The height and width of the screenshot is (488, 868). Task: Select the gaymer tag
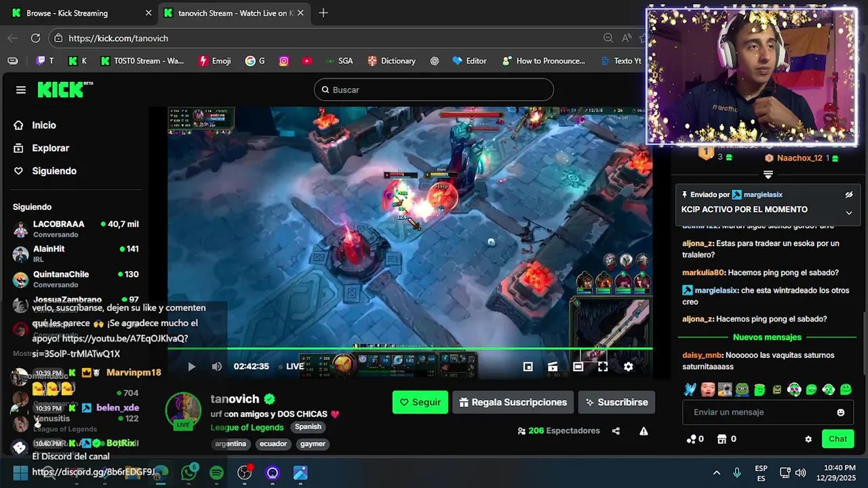[313, 444]
